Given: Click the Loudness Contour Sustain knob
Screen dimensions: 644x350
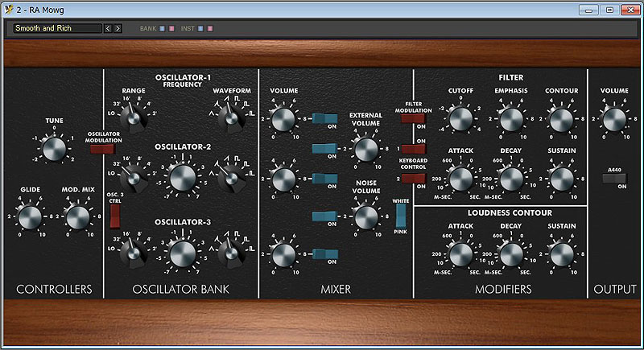Looking at the screenshot, I should (x=561, y=254).
